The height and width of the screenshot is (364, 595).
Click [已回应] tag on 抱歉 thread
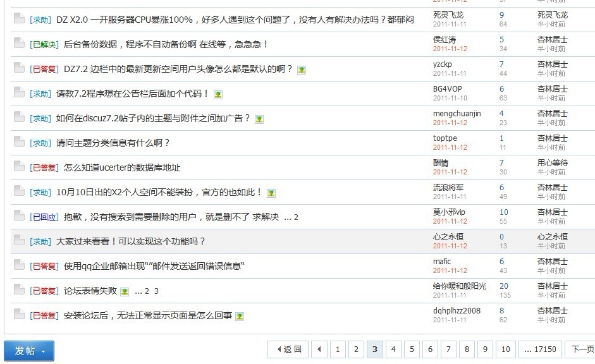click(44, 217)
